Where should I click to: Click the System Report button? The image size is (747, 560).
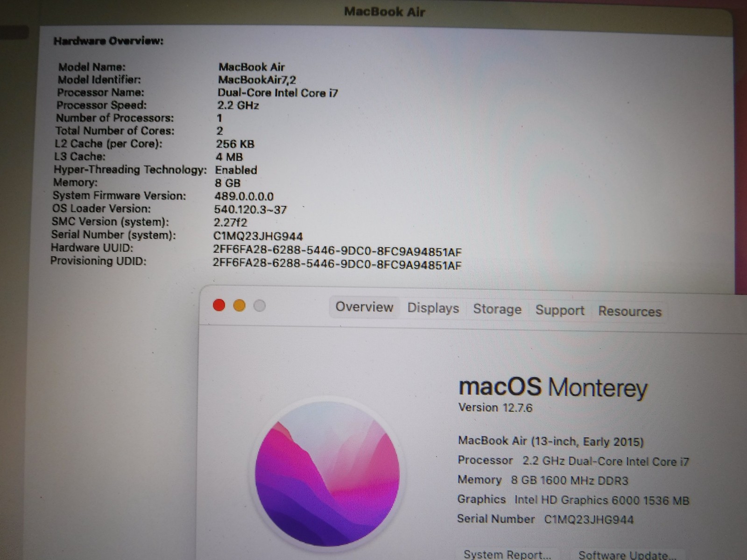click(507, 553)
